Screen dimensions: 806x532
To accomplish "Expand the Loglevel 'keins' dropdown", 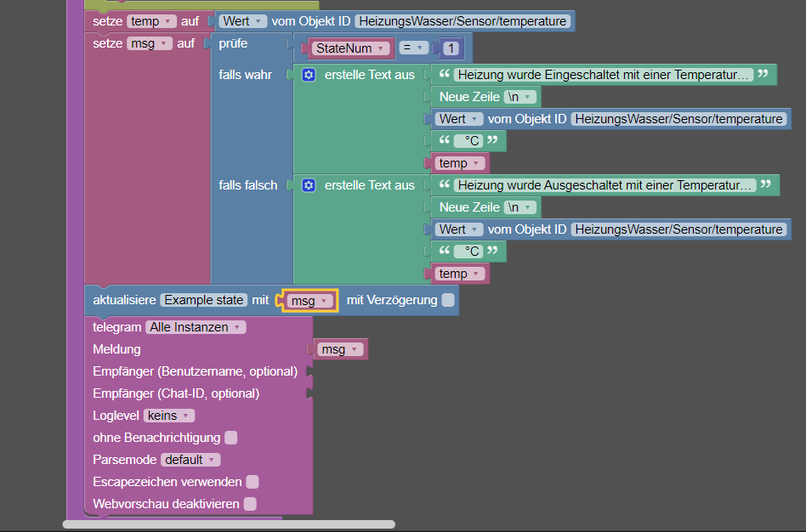I will tap(169, 416).
